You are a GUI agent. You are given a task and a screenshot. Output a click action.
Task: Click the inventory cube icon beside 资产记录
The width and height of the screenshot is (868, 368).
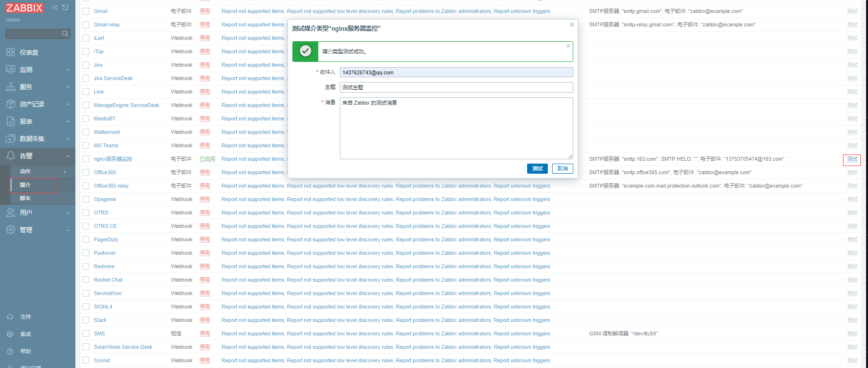point(11,104)
